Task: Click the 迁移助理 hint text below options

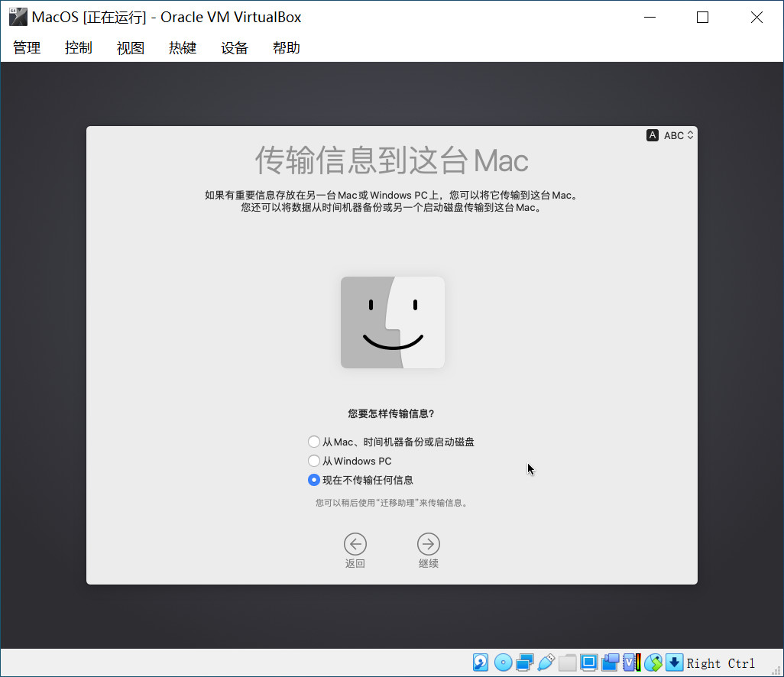Action: (x=393, y=503)
